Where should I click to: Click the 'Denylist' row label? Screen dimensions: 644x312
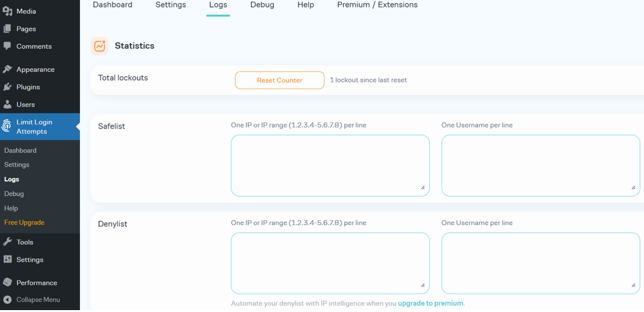pos(113,224)
